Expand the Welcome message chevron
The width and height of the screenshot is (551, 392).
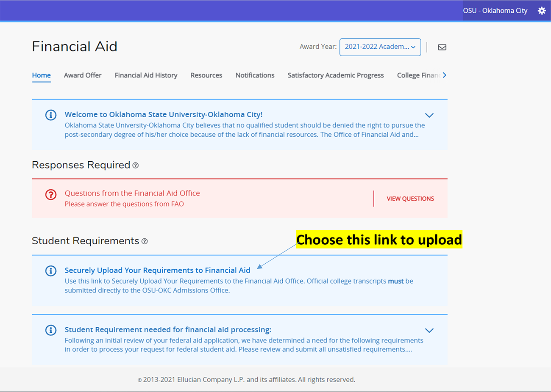click(429, 115)
